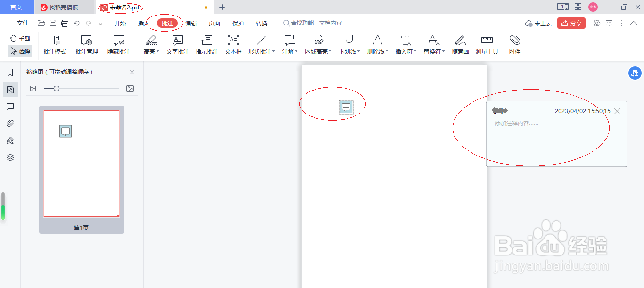Expand the area highlight (区域高亮) dropdown arrow
This screenshot has width=644, height=288.
click(330, 52)
